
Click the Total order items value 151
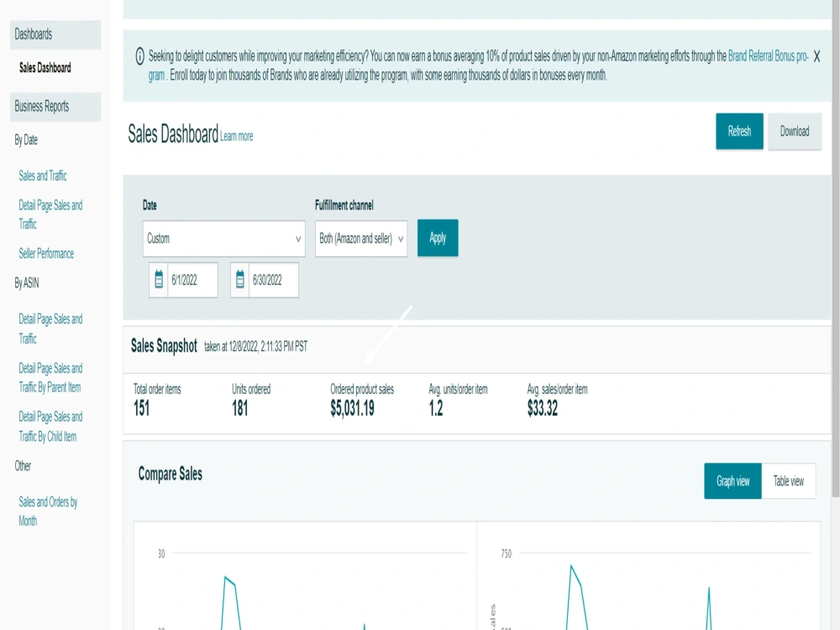tap(141, 409)
